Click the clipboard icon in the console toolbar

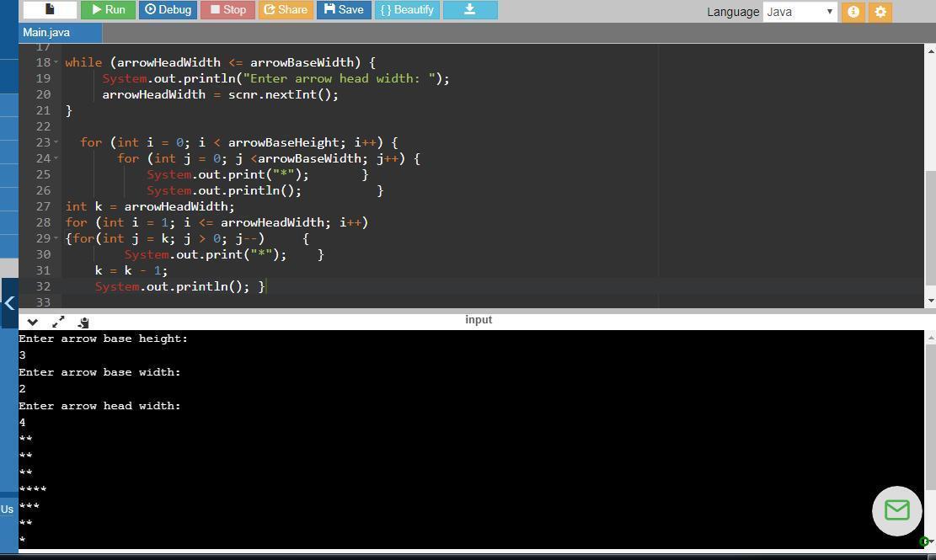pos(82,323)
